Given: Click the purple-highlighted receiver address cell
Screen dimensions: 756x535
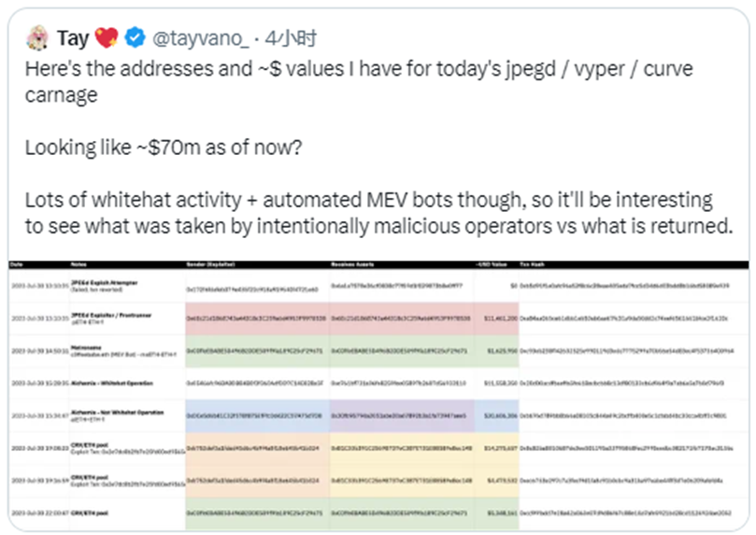Looking at the screenshot, I should (x=401, y=415).
